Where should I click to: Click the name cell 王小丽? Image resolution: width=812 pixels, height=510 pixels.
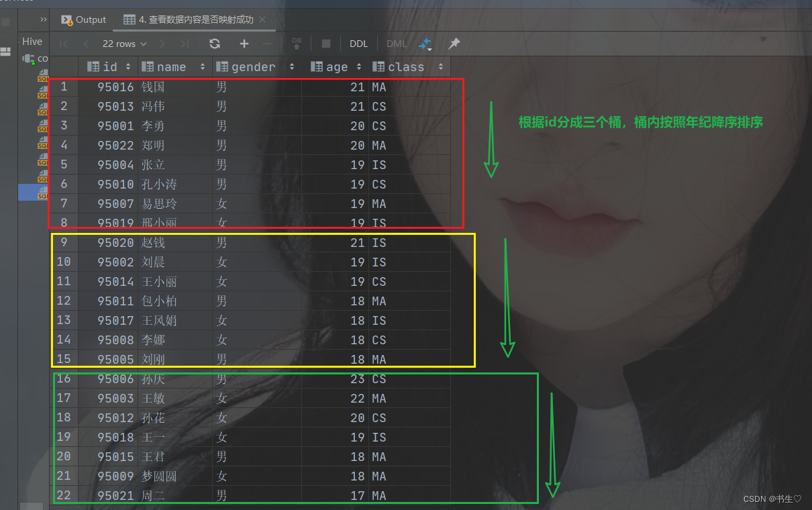click(x=175, y=281)
